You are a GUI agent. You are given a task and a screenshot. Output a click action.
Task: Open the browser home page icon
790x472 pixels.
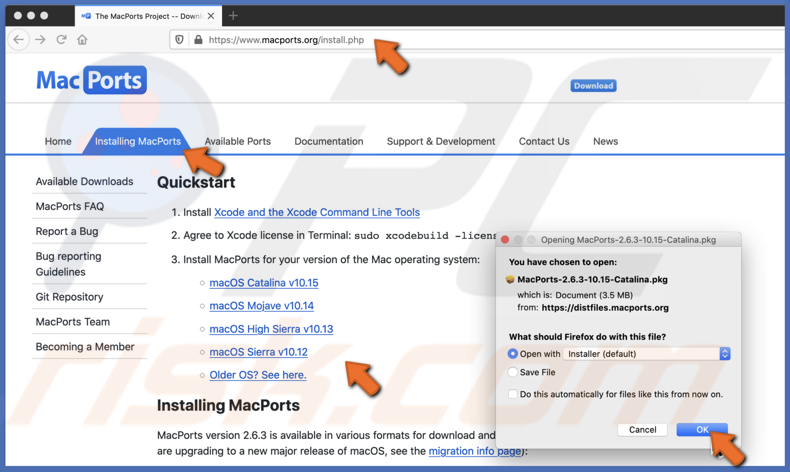point(82,39)
